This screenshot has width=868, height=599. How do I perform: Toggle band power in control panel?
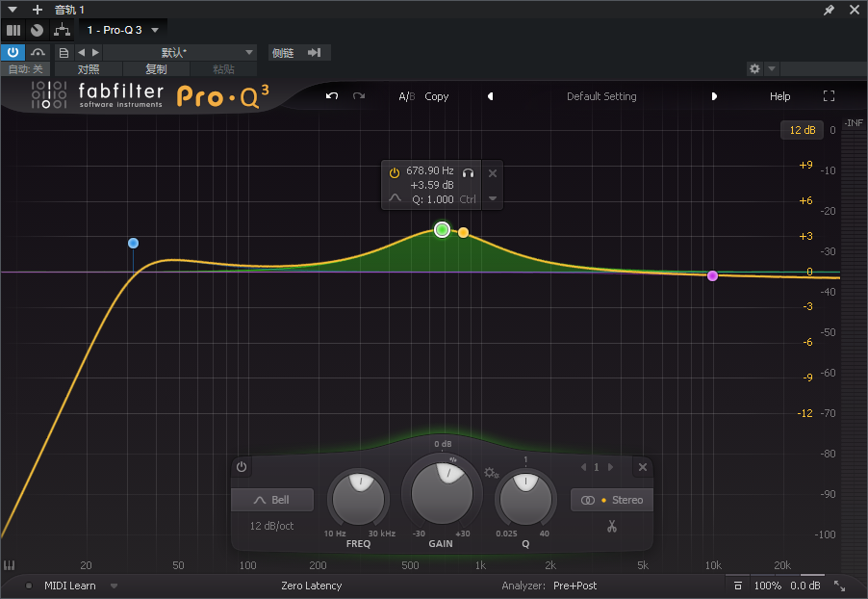pyautogui.click(x=242, y=466)
